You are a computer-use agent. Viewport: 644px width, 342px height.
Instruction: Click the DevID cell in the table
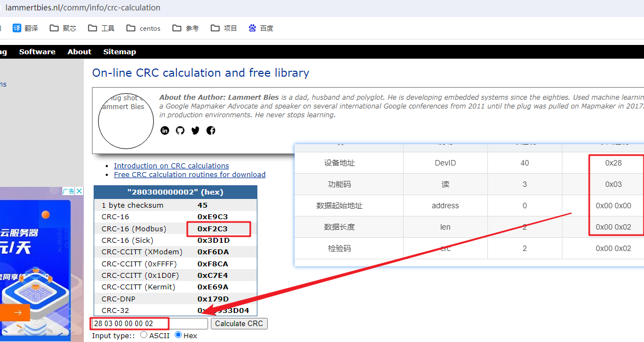[445, 163]
